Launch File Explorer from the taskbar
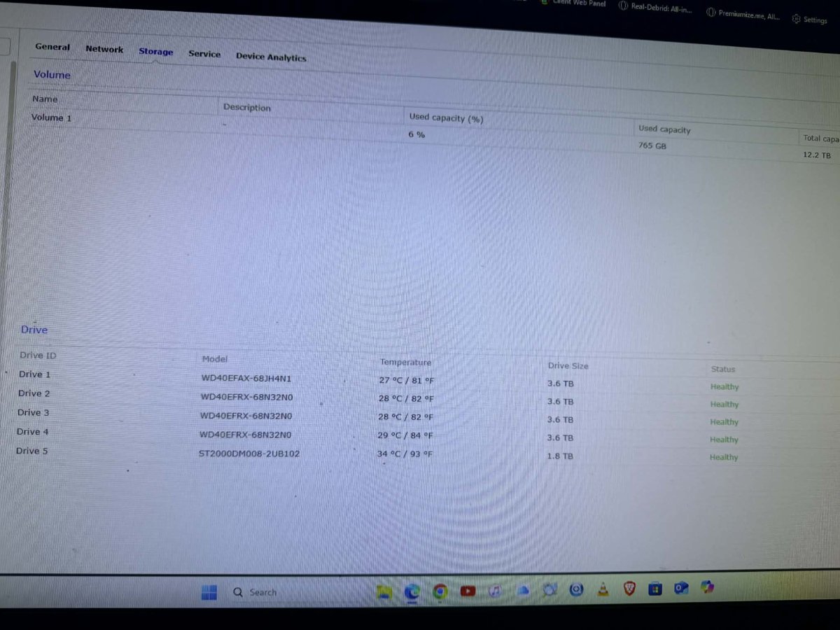This screenshot has height=630, width=840. (x=384, y=592)
